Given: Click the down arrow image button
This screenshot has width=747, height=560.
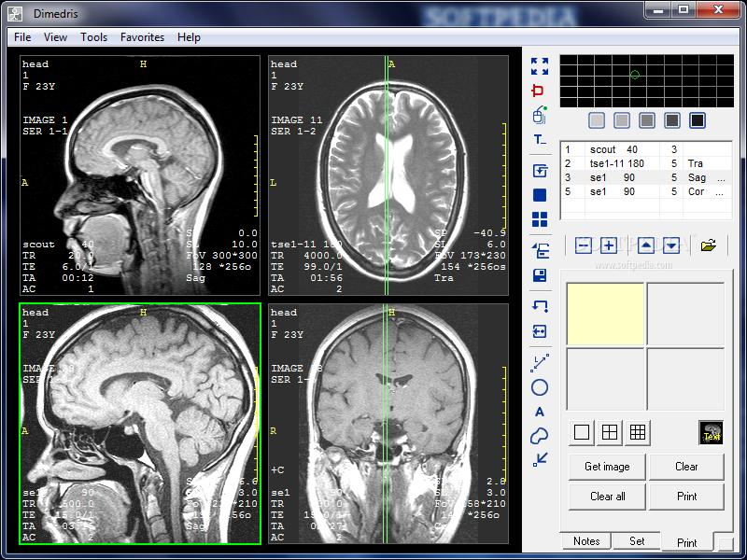Looking at the screenshot, I should click(x=671, y=245).
